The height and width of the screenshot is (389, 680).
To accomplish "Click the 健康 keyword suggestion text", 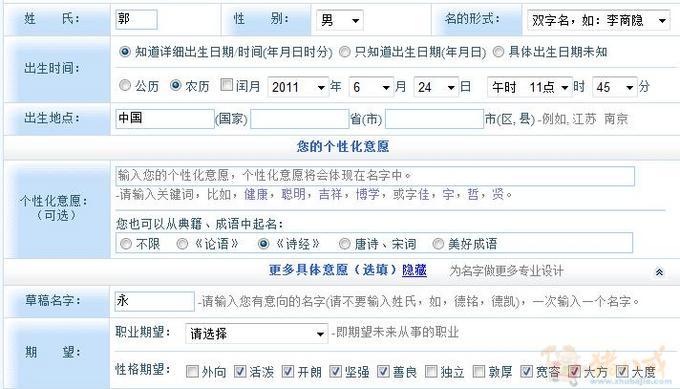I will coord(256,194).
